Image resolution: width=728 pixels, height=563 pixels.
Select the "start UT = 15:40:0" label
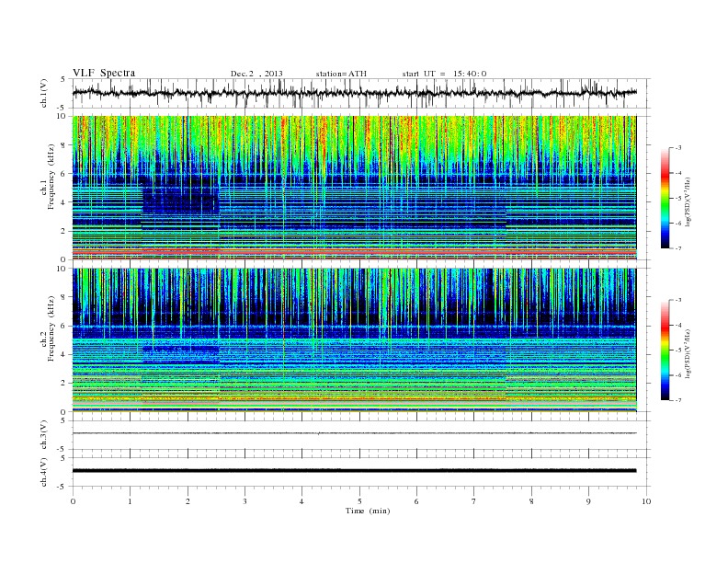[x=444, y=74]
